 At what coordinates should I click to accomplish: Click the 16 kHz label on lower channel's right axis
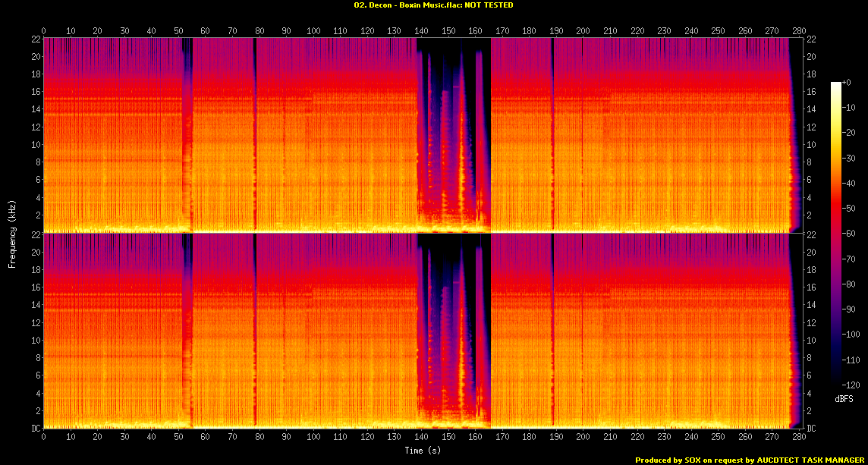[x=811, y=287]
